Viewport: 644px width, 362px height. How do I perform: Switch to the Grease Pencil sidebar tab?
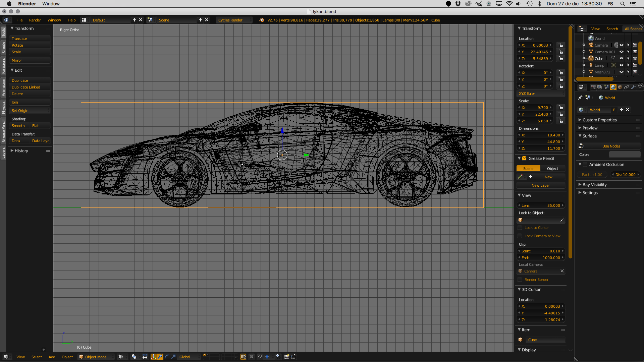coord(3,131)
